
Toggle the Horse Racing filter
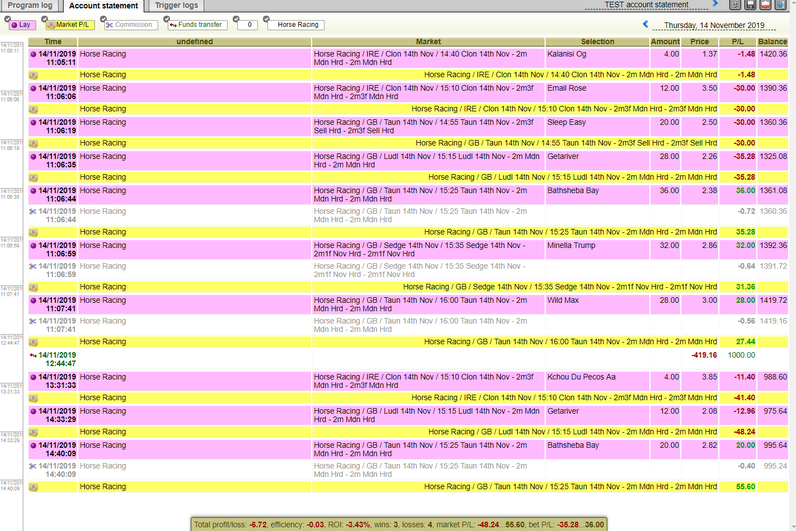pos(295,24)
